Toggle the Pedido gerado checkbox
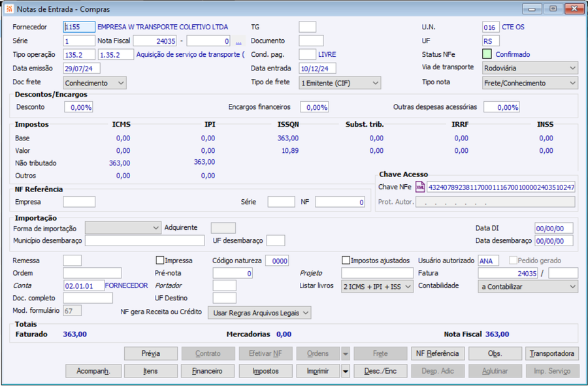This screenshot has width=588, height=386. [x=513, y=260]
